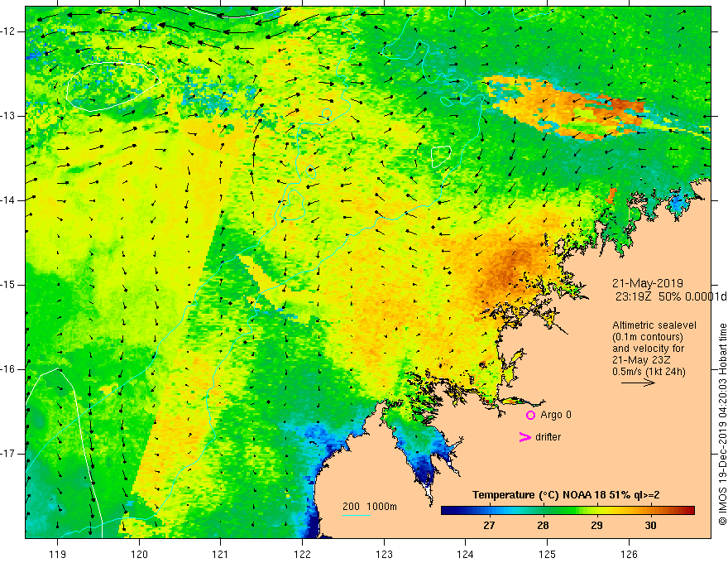This screenshot has height=563, width=728.
Task: Click the color bar tick label 30
Action: (x=650, y=526)
